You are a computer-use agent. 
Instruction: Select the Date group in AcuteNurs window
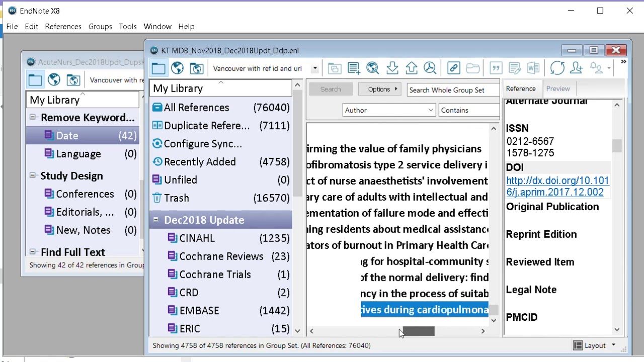coord(83,136)
